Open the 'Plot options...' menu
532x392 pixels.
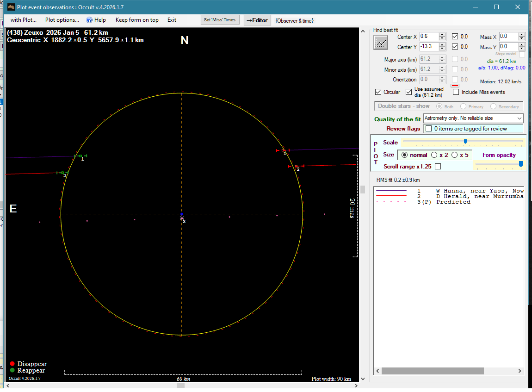click(62, 20)
